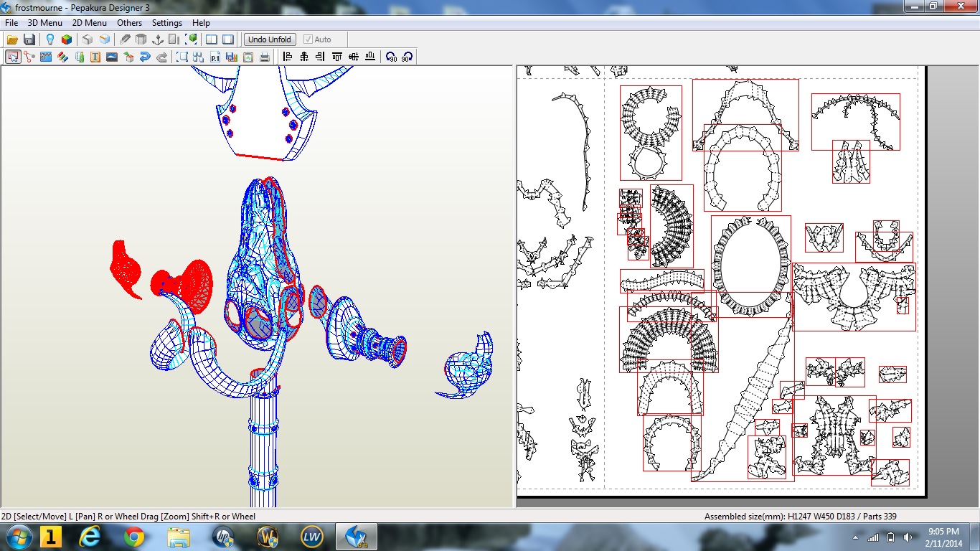This screenshot has height=551, width=980.
Task: Select the Join/Disjoin faces zipper icon
Action: (46, 57)
